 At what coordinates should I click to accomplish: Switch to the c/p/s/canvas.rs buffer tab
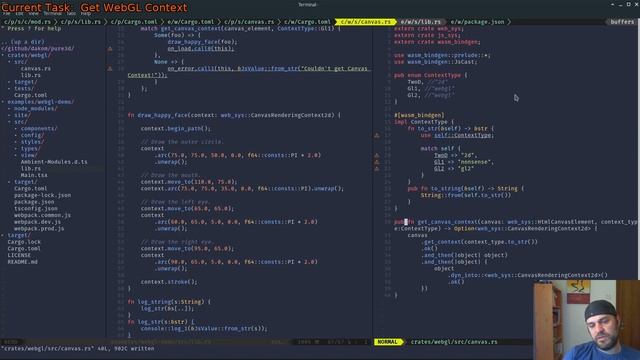249,22
